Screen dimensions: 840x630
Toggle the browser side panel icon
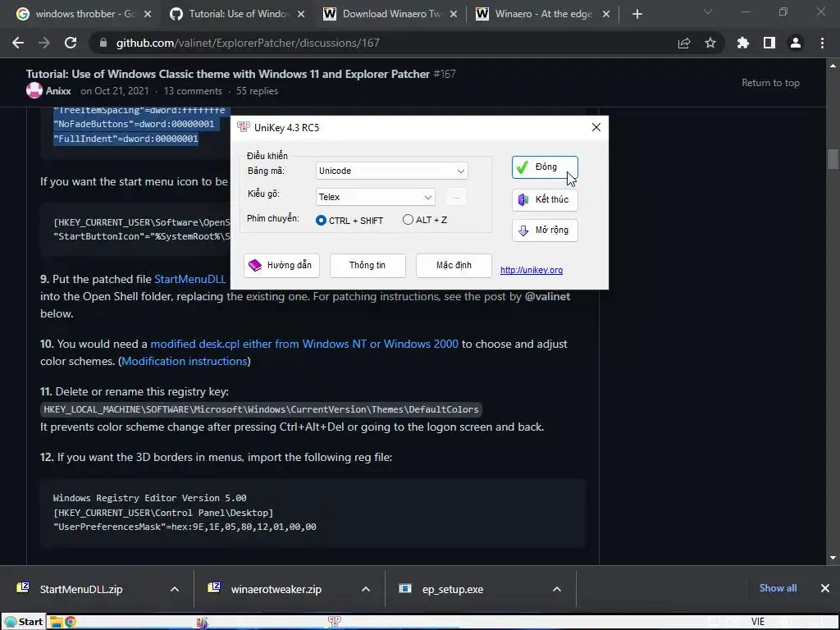(x=769, y=43)
